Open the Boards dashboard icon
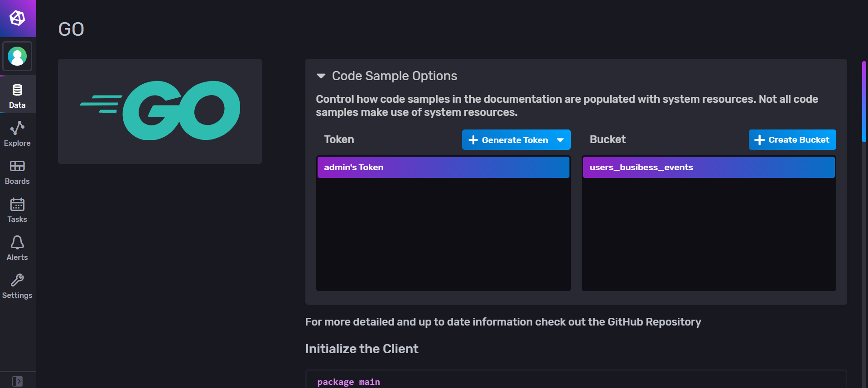The width and height of the screenshot is (868, 388). coord(17,166)
